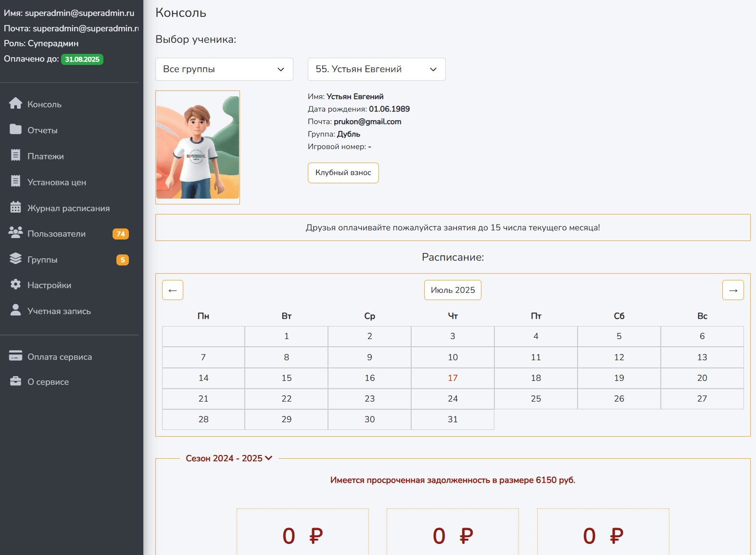
Task: Click the home icon beside Консоль
Action: coord(15,103)
